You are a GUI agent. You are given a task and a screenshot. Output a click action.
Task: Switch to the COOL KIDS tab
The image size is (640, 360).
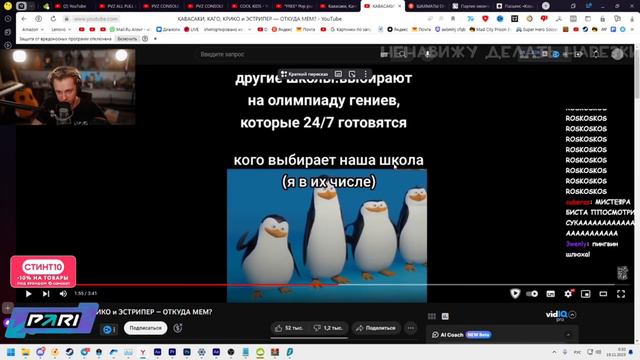250,6
